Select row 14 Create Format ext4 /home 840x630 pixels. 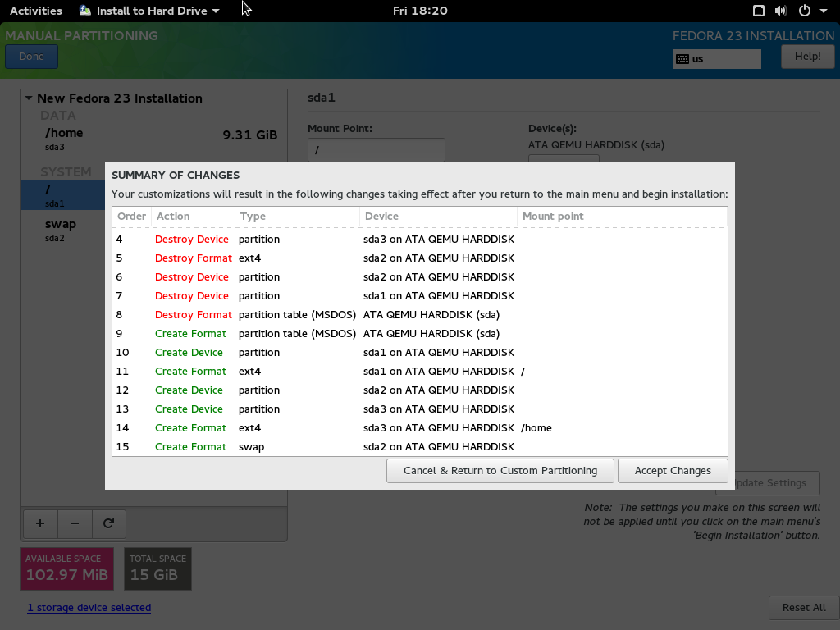419,427
